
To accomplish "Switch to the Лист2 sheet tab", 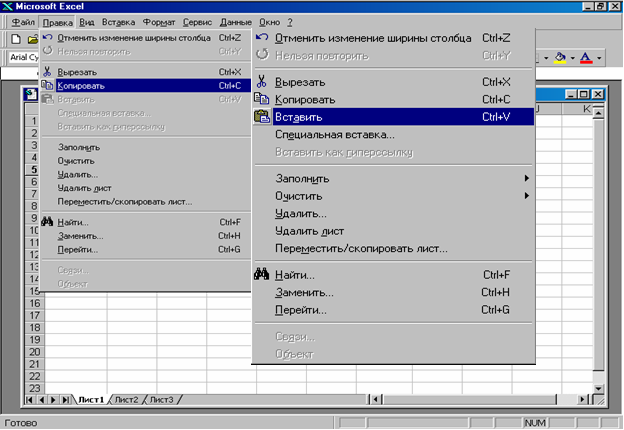I will pos(127,400).
